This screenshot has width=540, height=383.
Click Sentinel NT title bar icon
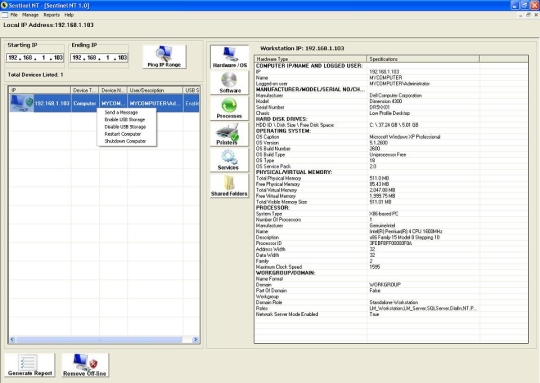coord(4,5)
